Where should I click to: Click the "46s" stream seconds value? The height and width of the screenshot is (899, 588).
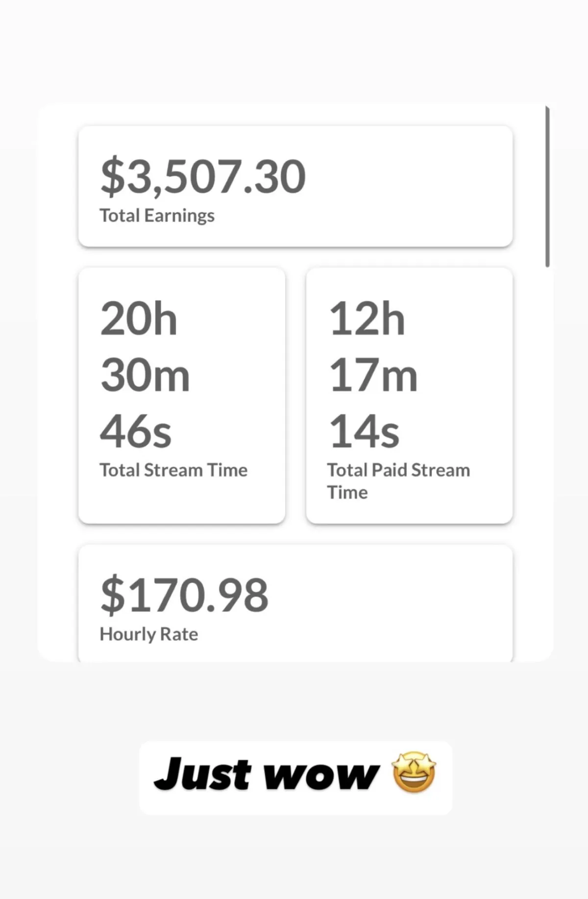coord(136,431)
